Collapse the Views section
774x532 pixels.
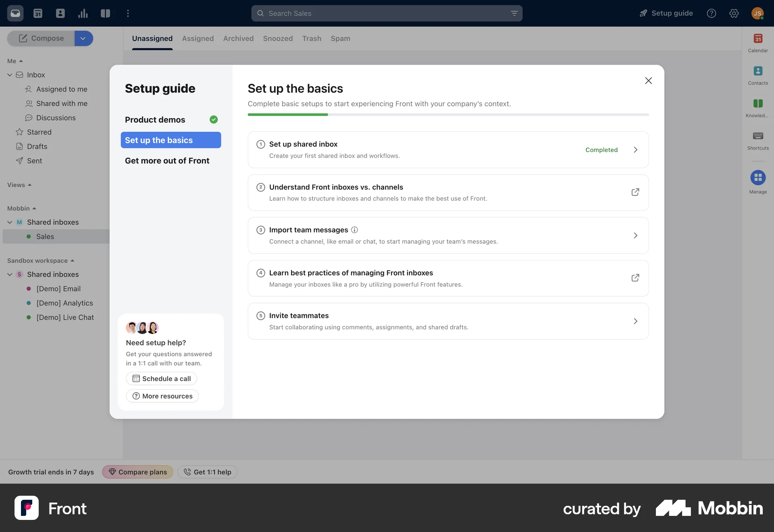coord(29,185)
